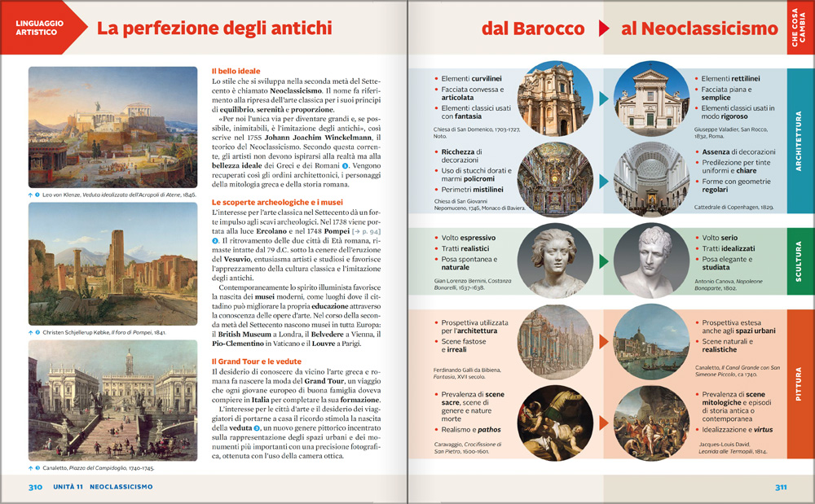This screenshot has height=504, width=815.
Task: Click the teal arrow between San Domenico and San Rocco
Action: [x=603, y=99]
